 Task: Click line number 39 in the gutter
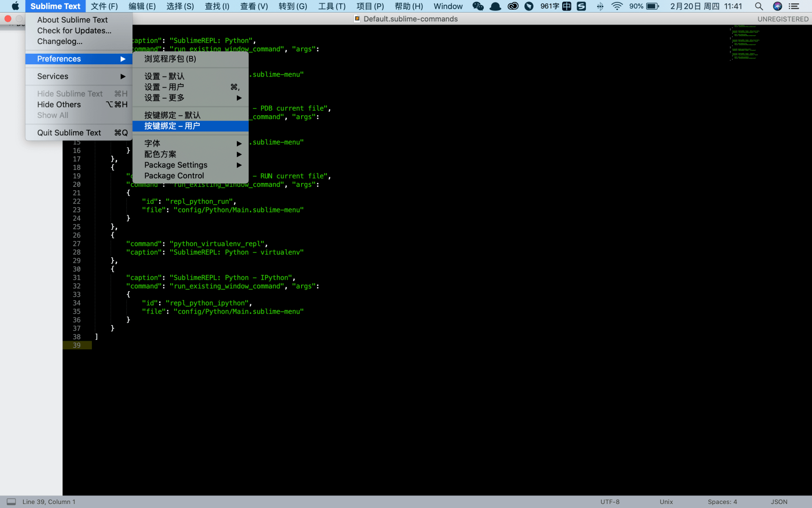[77, 345]
